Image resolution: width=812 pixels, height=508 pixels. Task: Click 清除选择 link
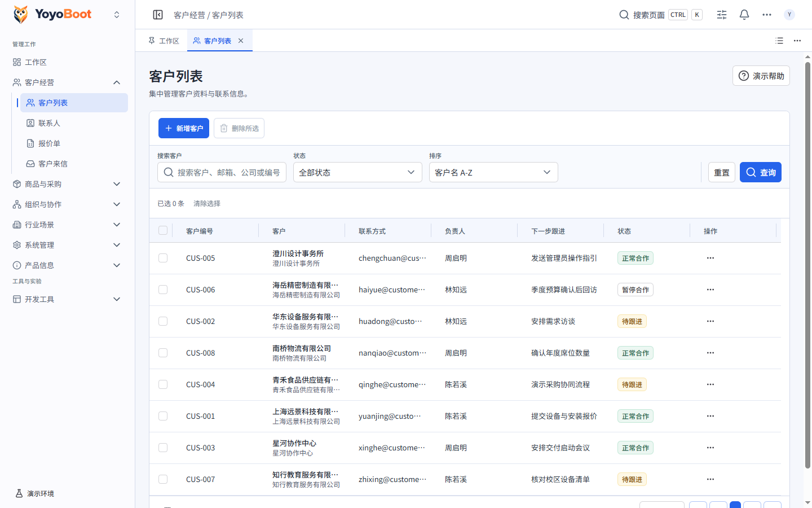click(x=207, y=203)
